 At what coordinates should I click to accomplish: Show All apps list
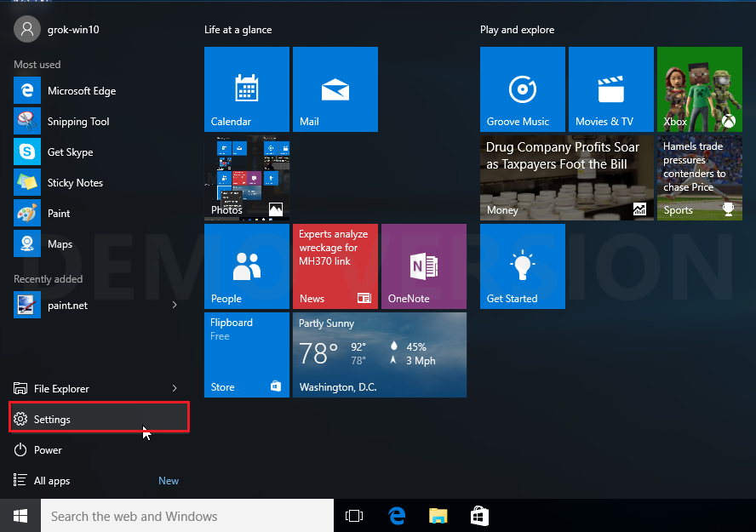(x=100, y=480)
